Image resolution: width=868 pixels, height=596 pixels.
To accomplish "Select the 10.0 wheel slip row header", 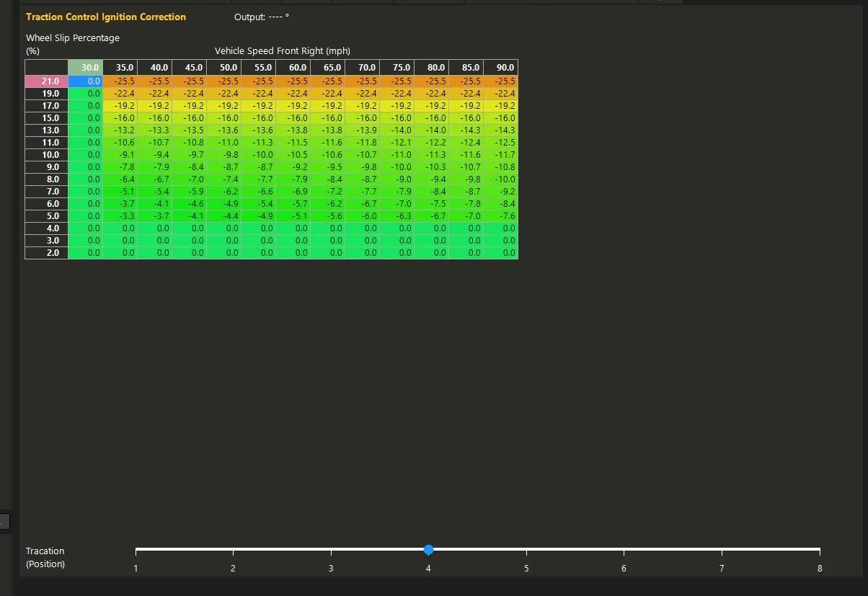I will click(46, 155).
